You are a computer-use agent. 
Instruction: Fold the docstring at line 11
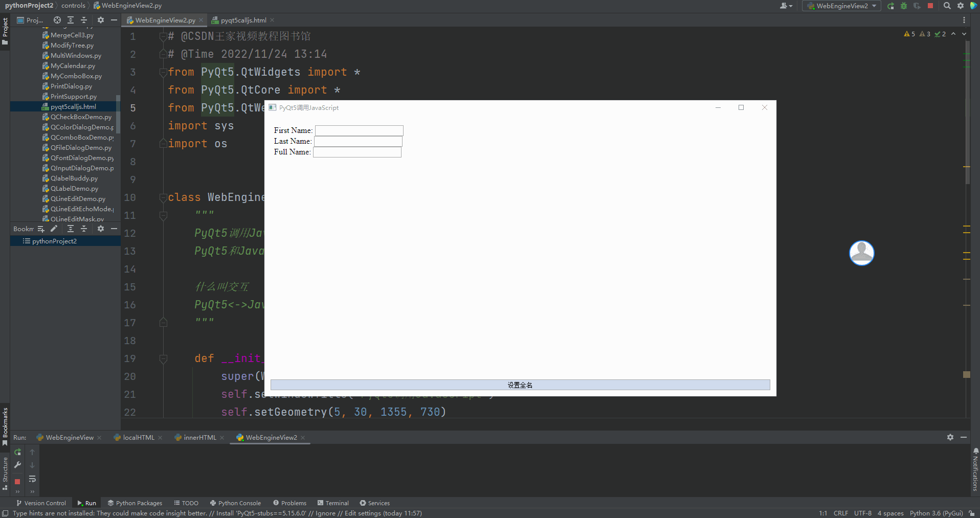click(163, 215)
